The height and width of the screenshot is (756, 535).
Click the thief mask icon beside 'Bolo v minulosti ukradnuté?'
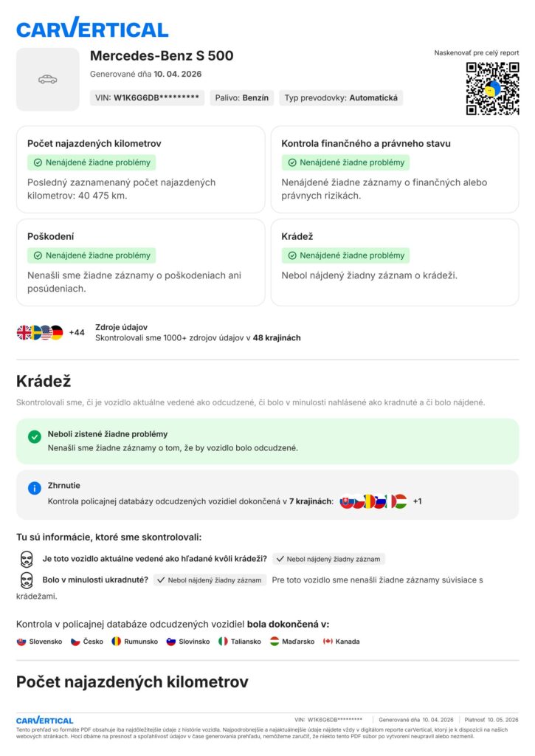point(27,580)
